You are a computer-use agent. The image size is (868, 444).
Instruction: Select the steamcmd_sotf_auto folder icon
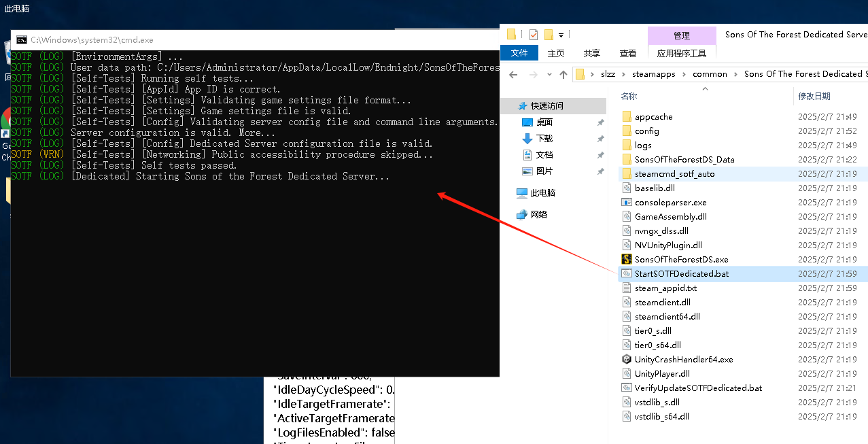pyautogui.click(x=627, y=174)
